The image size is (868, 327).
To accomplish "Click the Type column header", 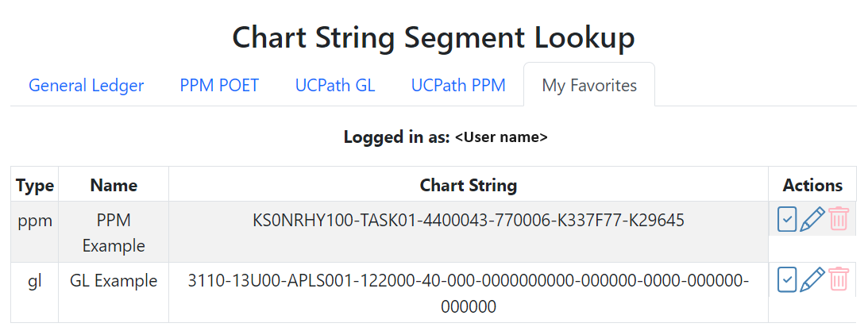I will click(35, 185).
